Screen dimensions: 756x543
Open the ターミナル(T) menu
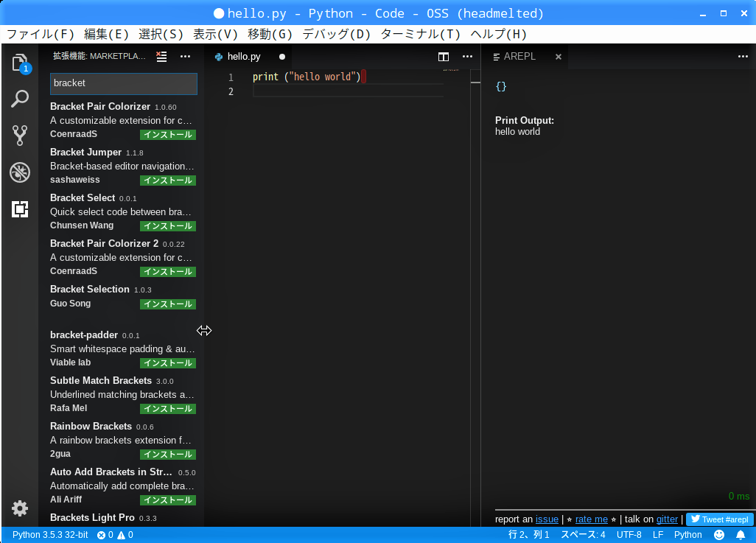(421, 34)
